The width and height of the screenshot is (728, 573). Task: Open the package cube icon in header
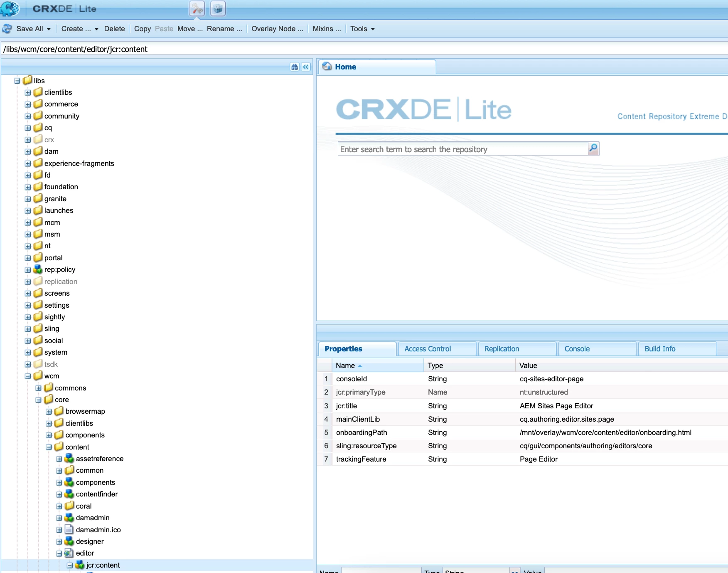(x=218, y=8)
